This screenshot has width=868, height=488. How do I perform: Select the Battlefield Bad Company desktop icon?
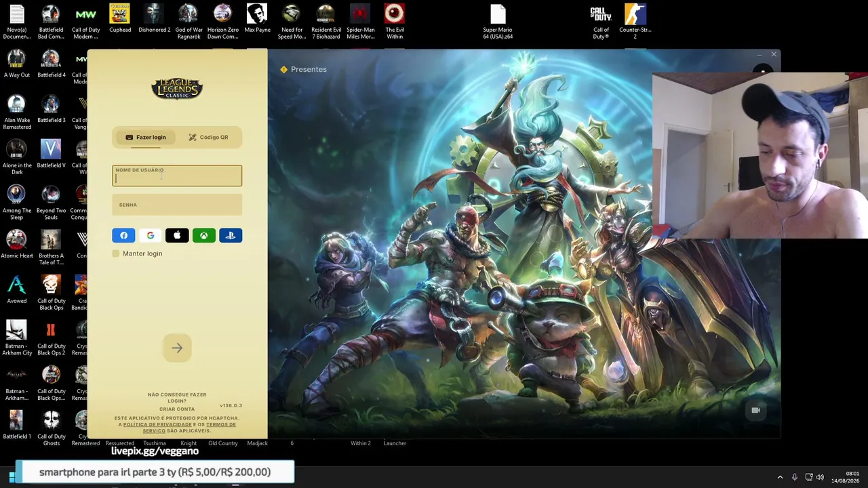tap(51, 22)
